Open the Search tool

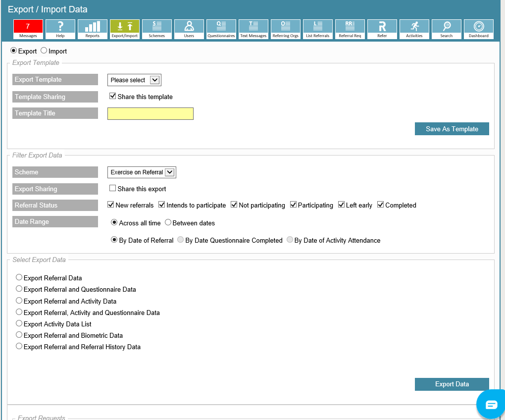447,29
